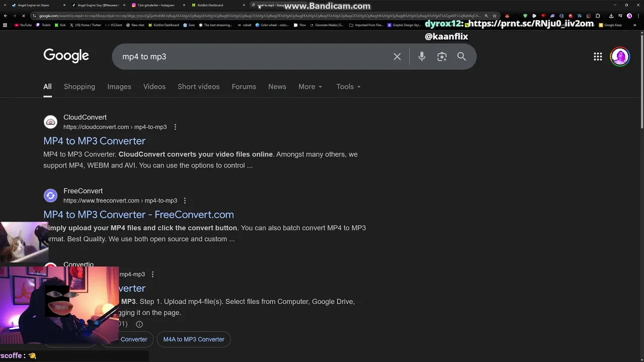Start voice search with the microphone icon
This screenshot has width=644, height=362.
click(x=422, y=57)
